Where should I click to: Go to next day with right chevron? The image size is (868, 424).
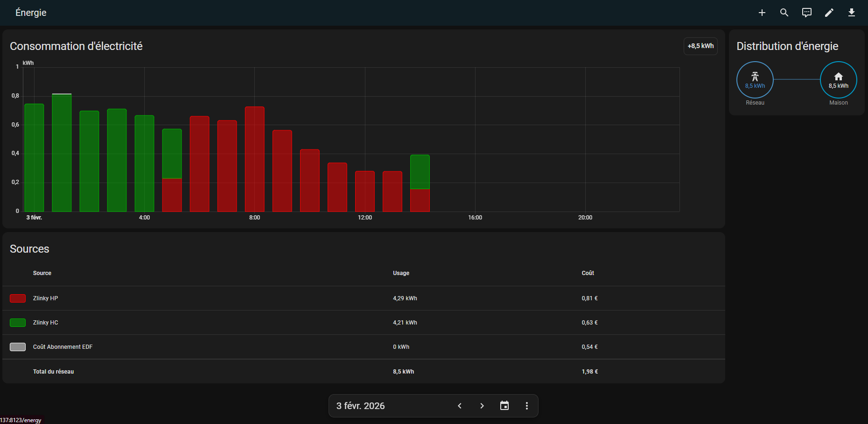pyautogui.click(x=482, y=406)
